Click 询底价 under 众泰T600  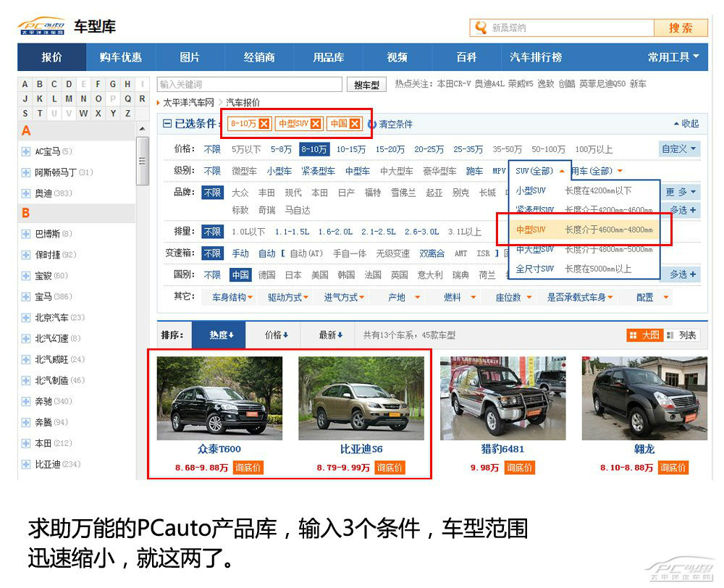click(x=248, y=468)
